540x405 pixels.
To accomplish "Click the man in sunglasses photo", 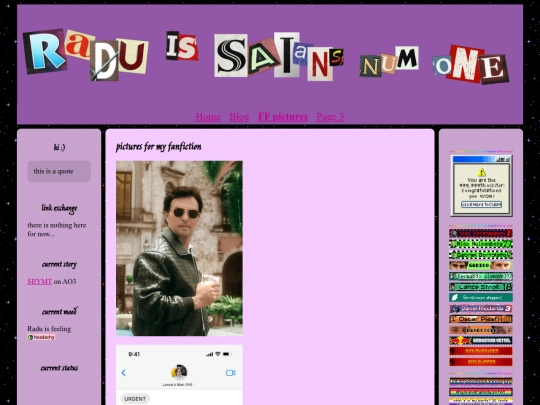I will point(179,248).
